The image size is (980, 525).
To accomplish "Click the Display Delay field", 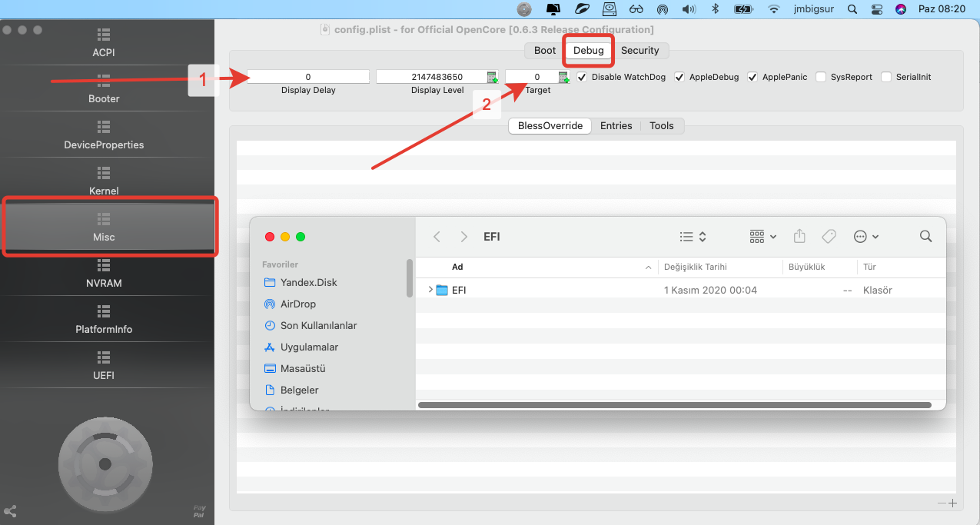I will tap(308, 77).
